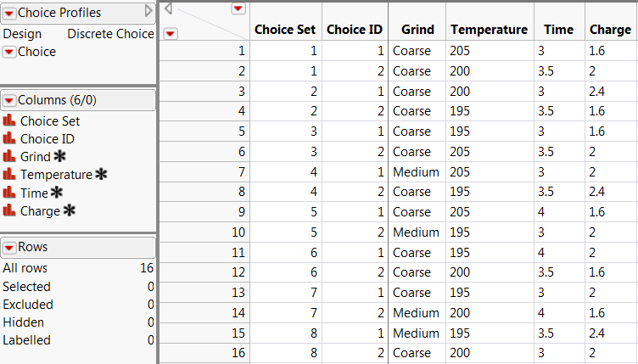Click the Choice script red triangle

[9, 52]
